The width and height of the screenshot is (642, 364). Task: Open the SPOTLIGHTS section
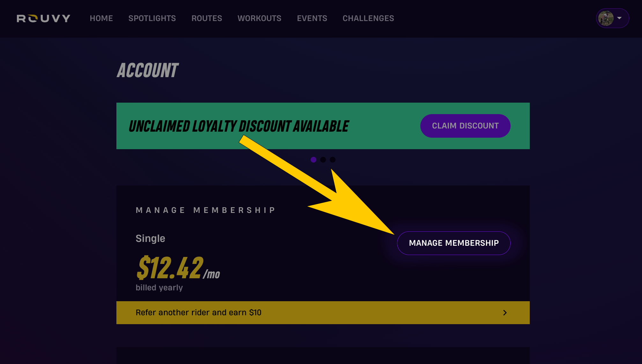click(152, 18)
